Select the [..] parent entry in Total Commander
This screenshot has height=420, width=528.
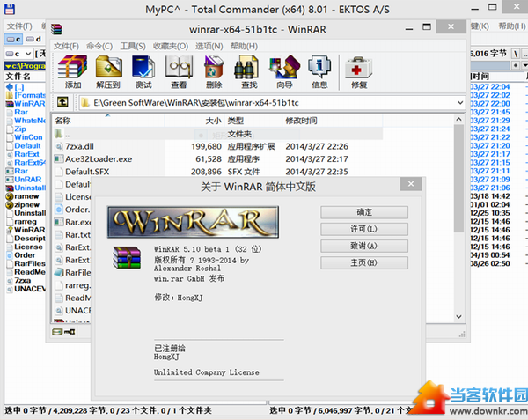(x=26, y=87)
